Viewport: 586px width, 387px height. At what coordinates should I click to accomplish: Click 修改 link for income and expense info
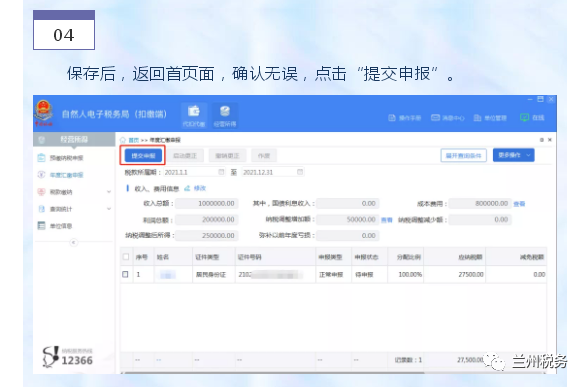200,188
